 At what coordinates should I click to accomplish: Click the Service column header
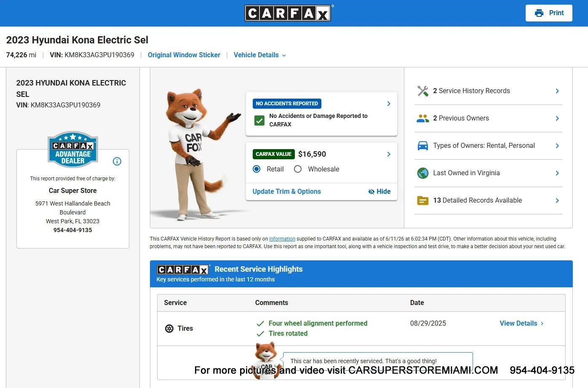tap(175, 303)
